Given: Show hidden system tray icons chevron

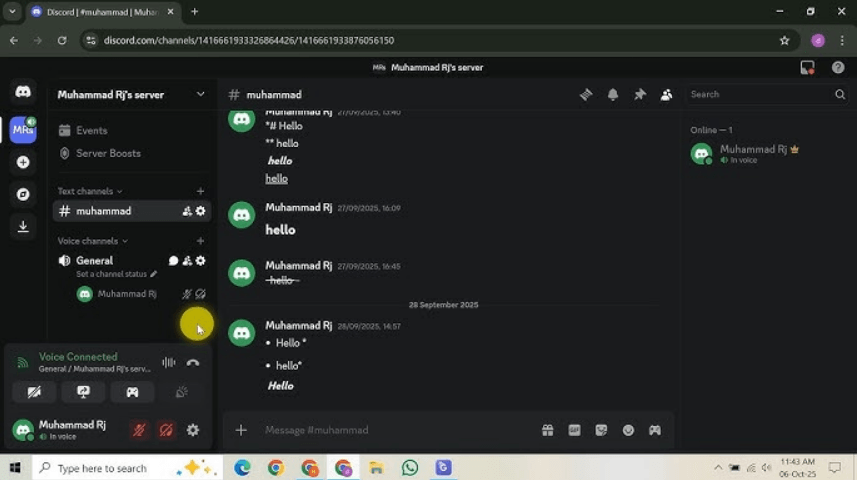Looking at the screenshot, I should (x=718, y=468).
